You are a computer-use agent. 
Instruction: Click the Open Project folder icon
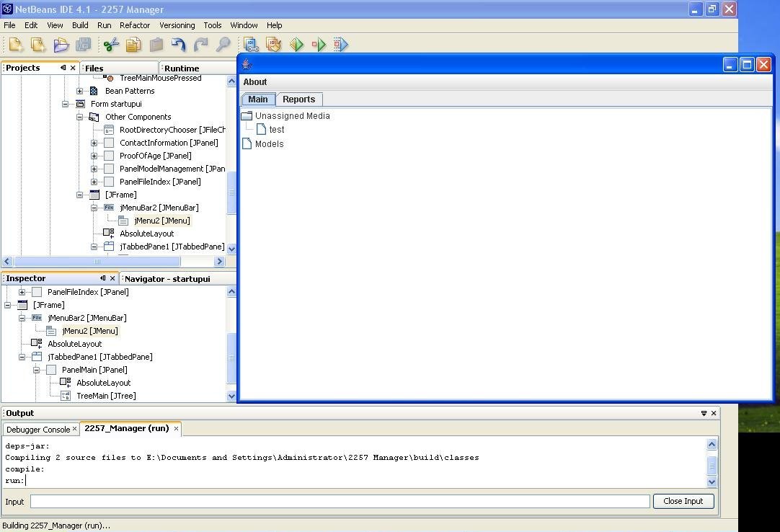[x=61, y=45]
